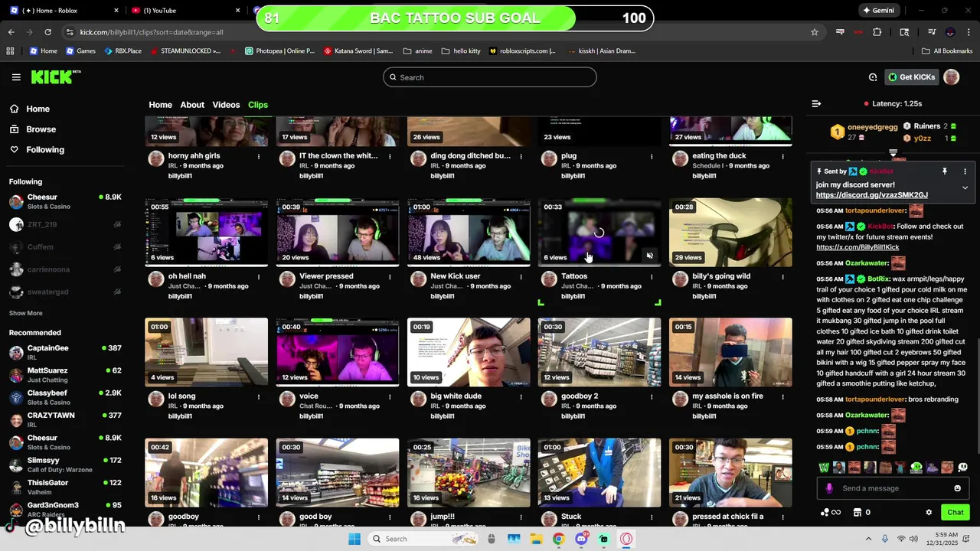The width and height of the screenshot is (980, 551).
Task: Play the 'big white dude' clip thumbnail
Action: tap(469, 352)
